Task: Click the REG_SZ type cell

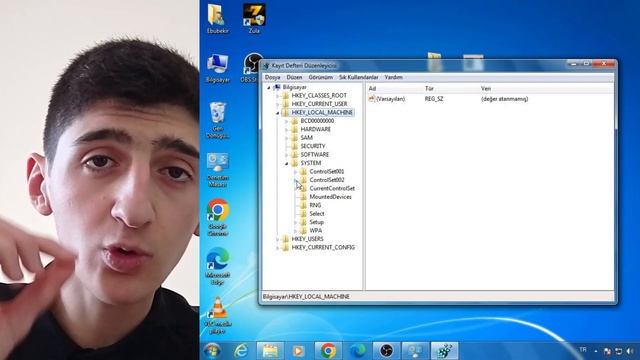Action: pos(434,99)
